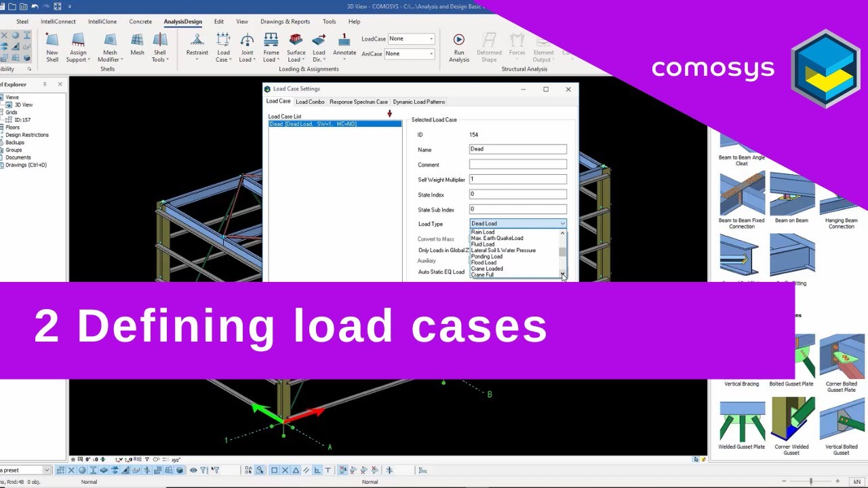The width and height of the screenshot is (868, 488).
Task: Open the Concrete ribbon tab
Action: click(140, 22)
